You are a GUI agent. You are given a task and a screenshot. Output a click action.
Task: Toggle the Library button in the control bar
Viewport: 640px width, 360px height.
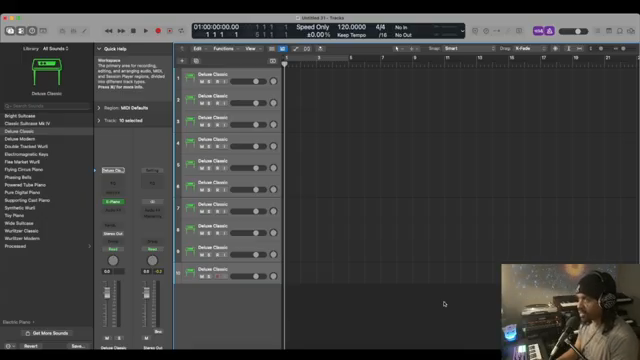pos(10,31)
